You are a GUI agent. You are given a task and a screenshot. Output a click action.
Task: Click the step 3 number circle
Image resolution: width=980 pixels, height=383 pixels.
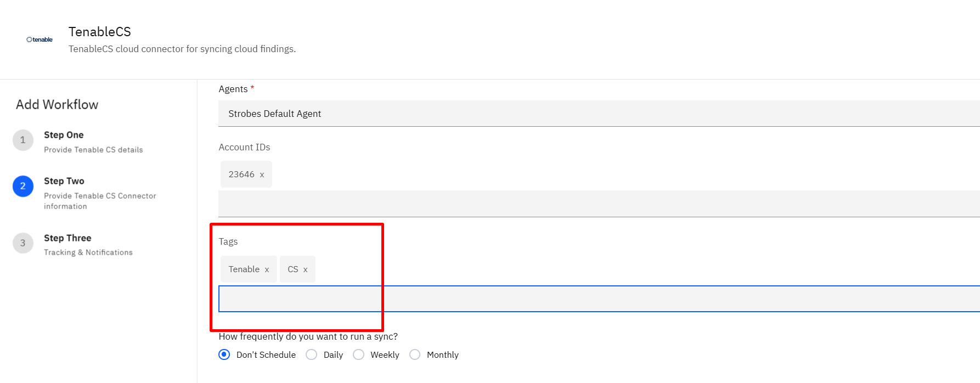click(x=23, y=243)
